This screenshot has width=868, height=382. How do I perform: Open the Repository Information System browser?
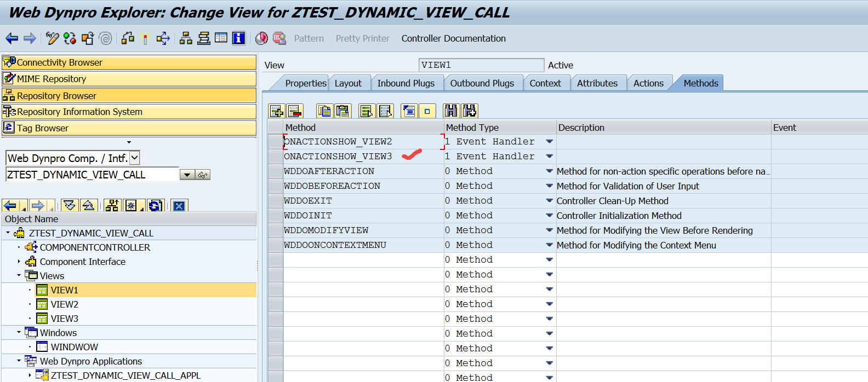pyautogui.click(x=79, y=112)
